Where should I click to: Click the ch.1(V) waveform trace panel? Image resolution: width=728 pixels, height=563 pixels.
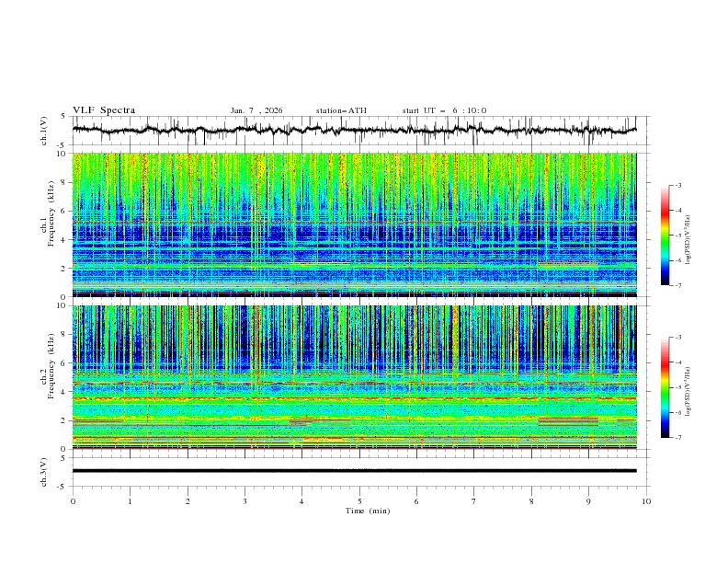[358, 131]
